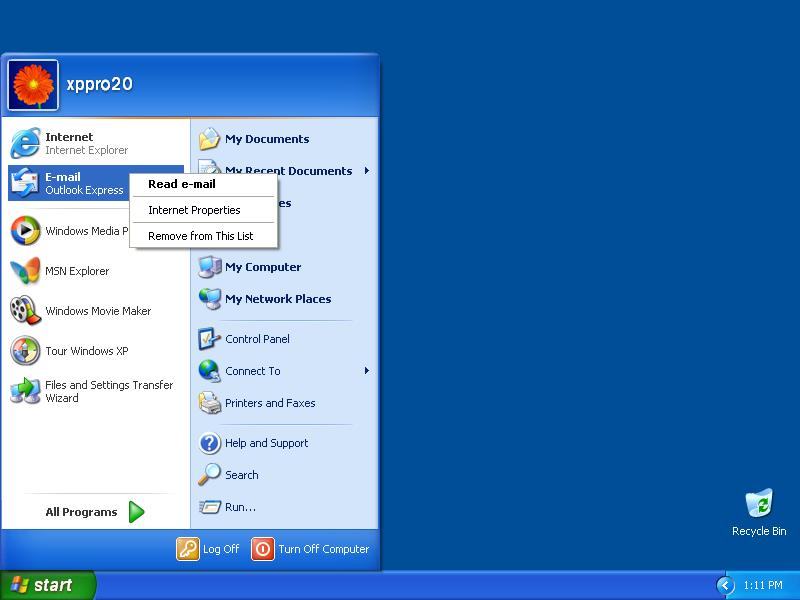Click Turn Off Computer text label
Viewport: 800px width, 600px height.
(x=323, y=549)
